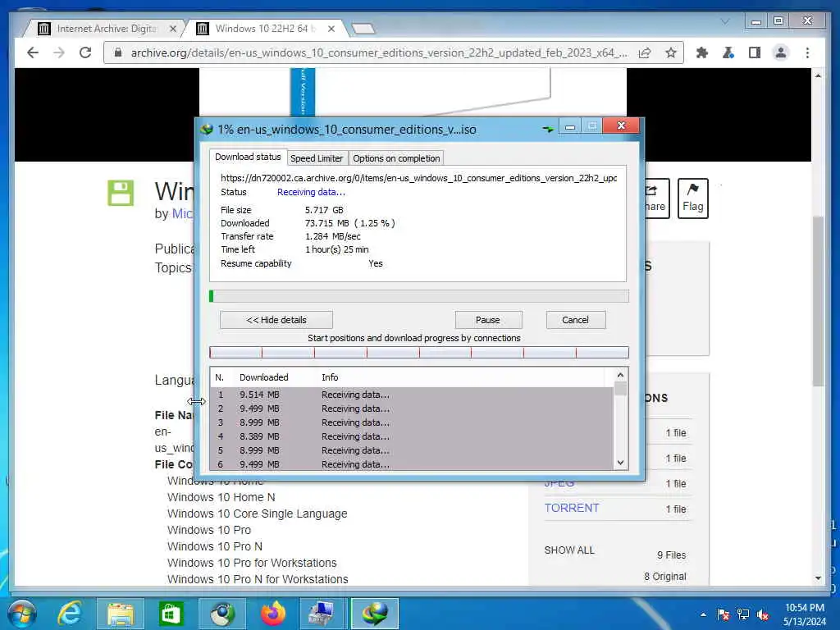
Task: Pause the ISO download
Action: click(x=488, y=320)
